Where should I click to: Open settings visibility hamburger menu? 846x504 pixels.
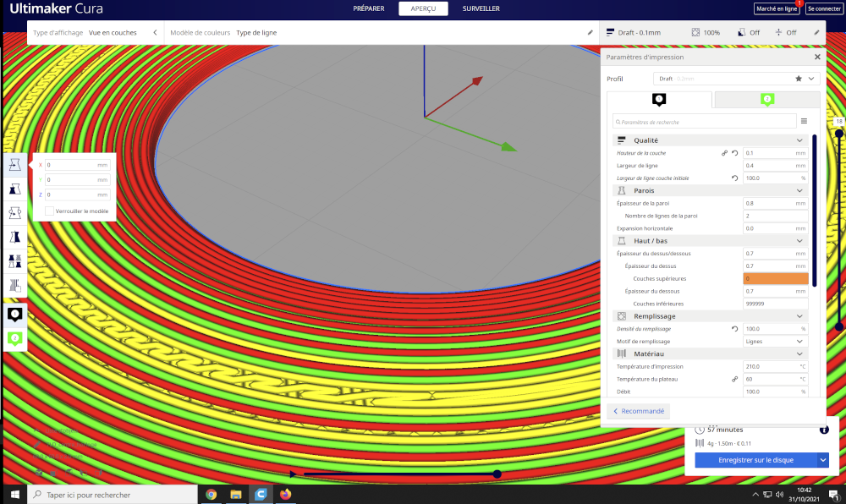(804, 121)
